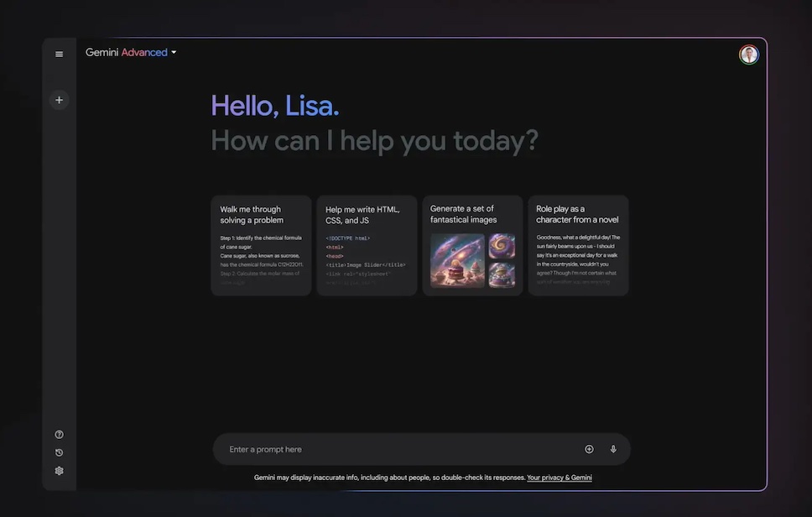Select "Role play as a character" card
The width and height of the screenshot is (812, 517).
pyautogui.click(x=578, y=246)
